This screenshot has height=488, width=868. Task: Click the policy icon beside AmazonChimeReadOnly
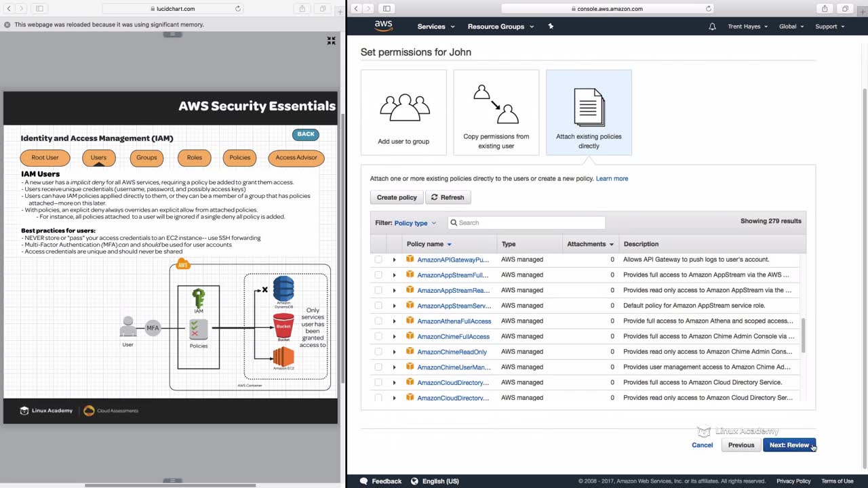(410, 351)
